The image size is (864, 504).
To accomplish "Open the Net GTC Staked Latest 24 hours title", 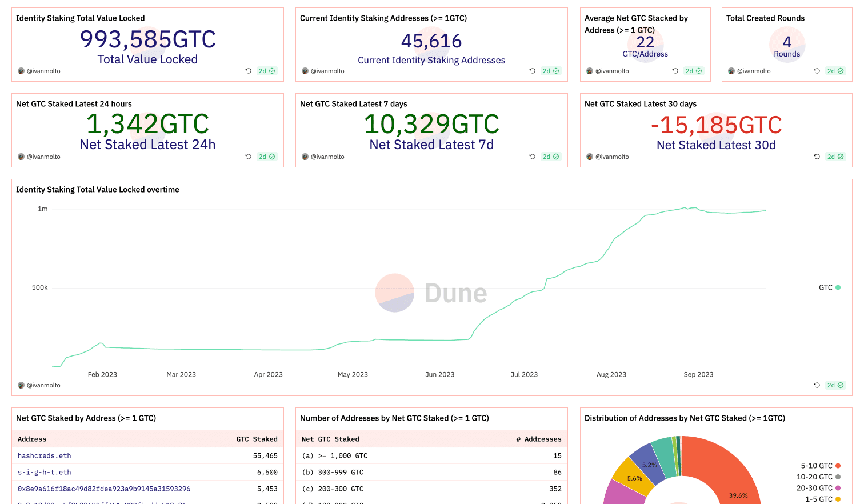I will 74,104.
